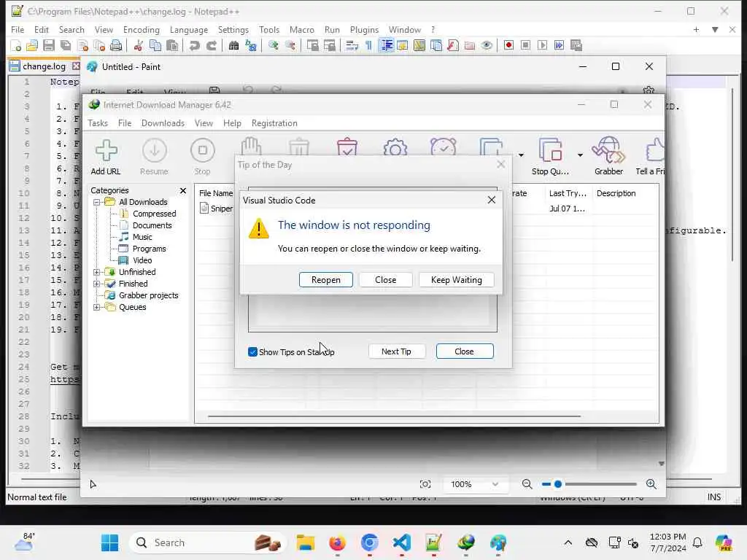
Task: Open the Downloads menu
Action: tap(163, 123)
